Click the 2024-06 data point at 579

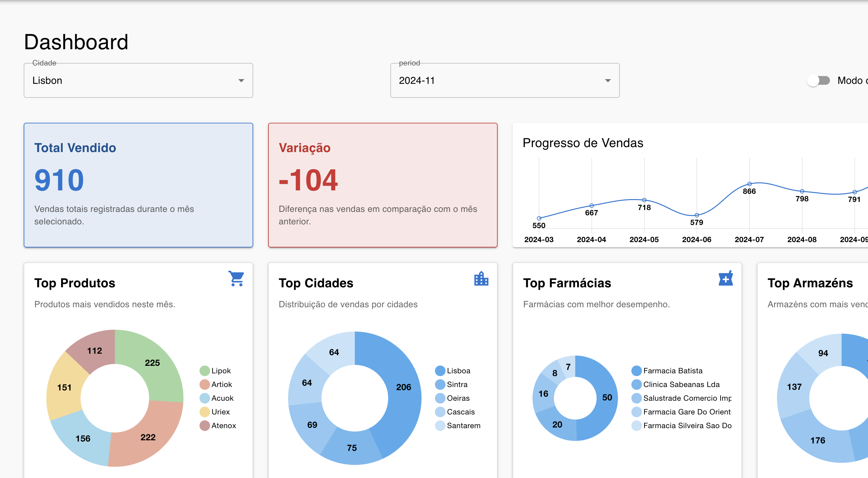[697, 215]
